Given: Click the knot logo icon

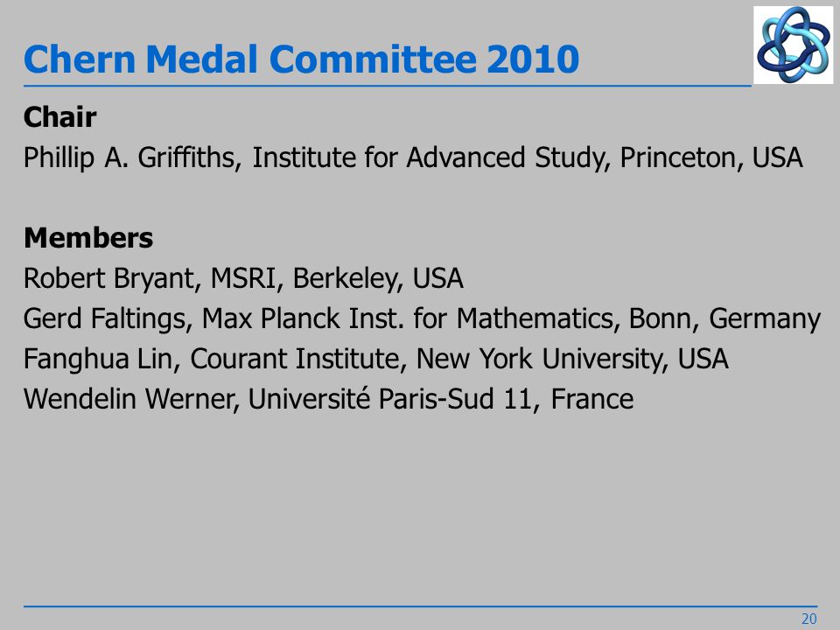Looking at the screenshot, I should pyautogui.click(x=794, y=45).
